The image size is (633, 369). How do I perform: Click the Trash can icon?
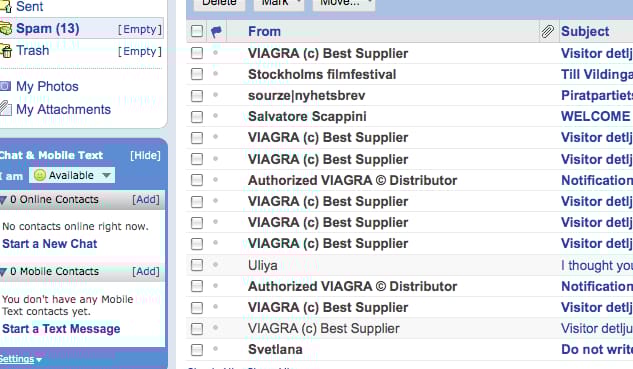pos(6,51)
